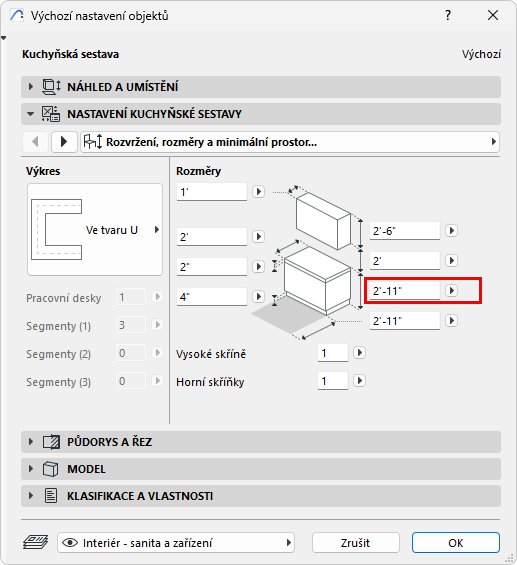Expand the Náhled a umístění section
Viewport: 517px width, 565px height.
click(x=31, y=87)
